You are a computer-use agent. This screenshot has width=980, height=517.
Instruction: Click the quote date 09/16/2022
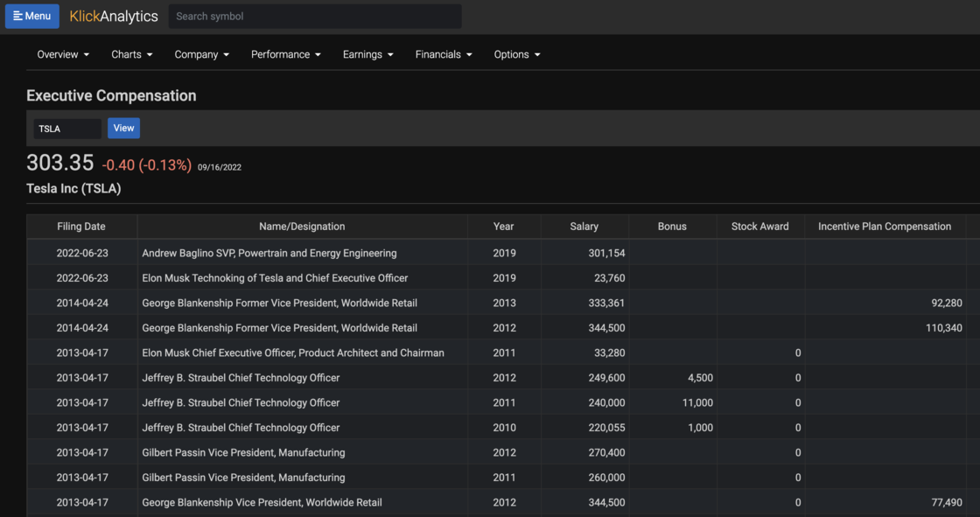[x=220, y=168]
